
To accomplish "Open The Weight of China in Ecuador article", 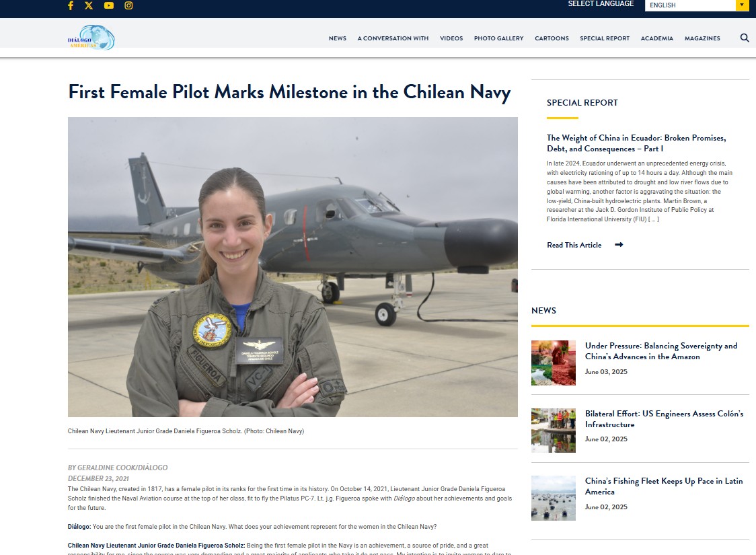I will coord(636,143).
